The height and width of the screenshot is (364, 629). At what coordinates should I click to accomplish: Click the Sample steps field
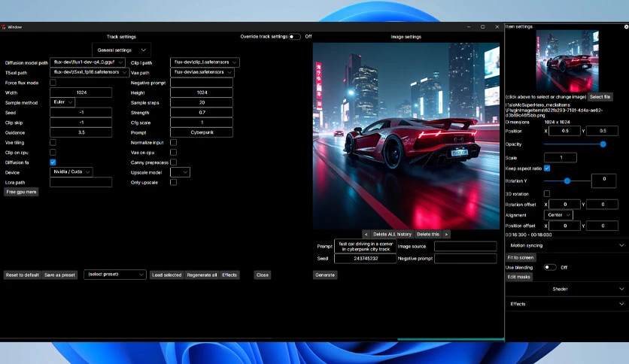click(202, 102)
